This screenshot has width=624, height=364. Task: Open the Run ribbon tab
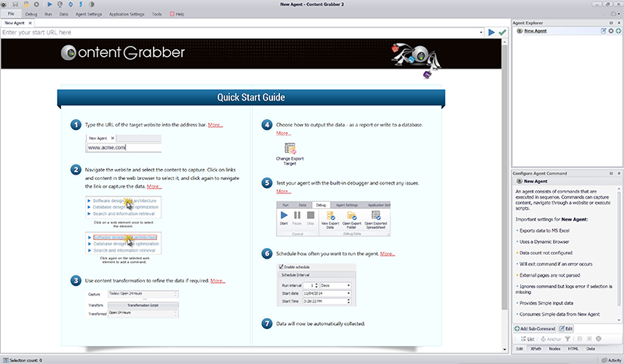pyautogui.click(x=48, y=14)
